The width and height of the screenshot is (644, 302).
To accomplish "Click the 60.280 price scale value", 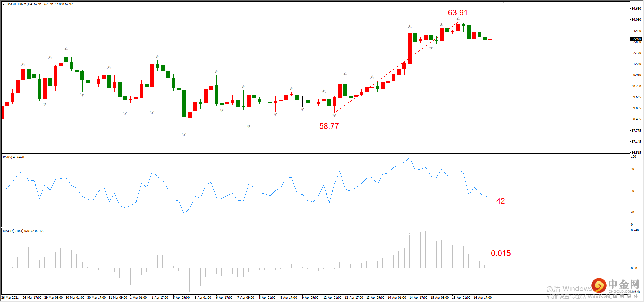I will tap(636, 86).
